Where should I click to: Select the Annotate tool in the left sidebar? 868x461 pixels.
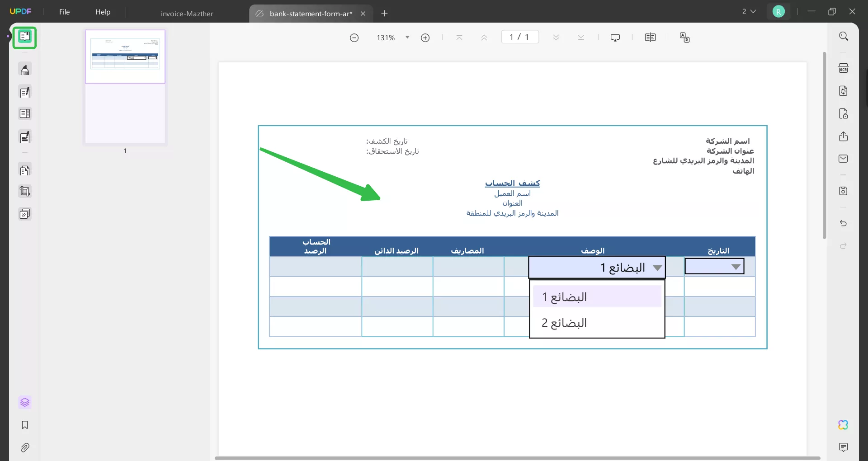(25, 70)
